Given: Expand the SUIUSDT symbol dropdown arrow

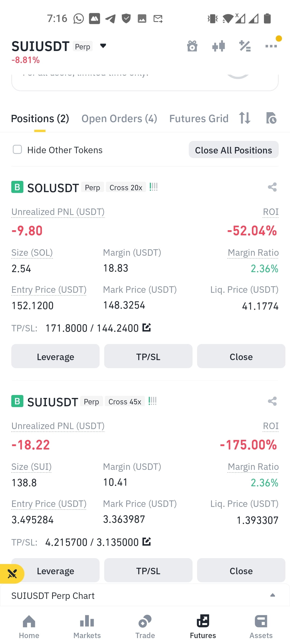Looking at the screenshot, I should (x=103, y=46).
